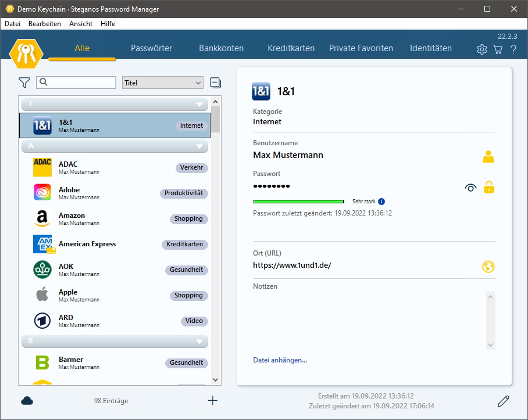This screenshot has height=420, width=528.
Task: Open the Titel sort dropdown
Action: tap(163, 82)
